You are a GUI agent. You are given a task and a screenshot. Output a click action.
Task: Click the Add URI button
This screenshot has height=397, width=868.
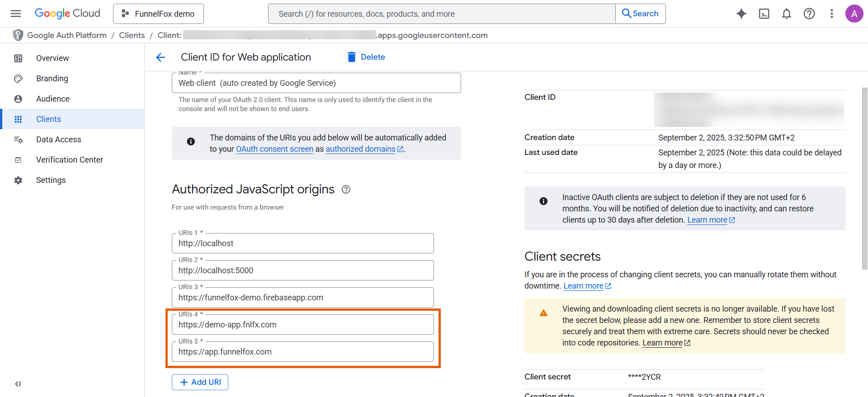click(200, 382)
